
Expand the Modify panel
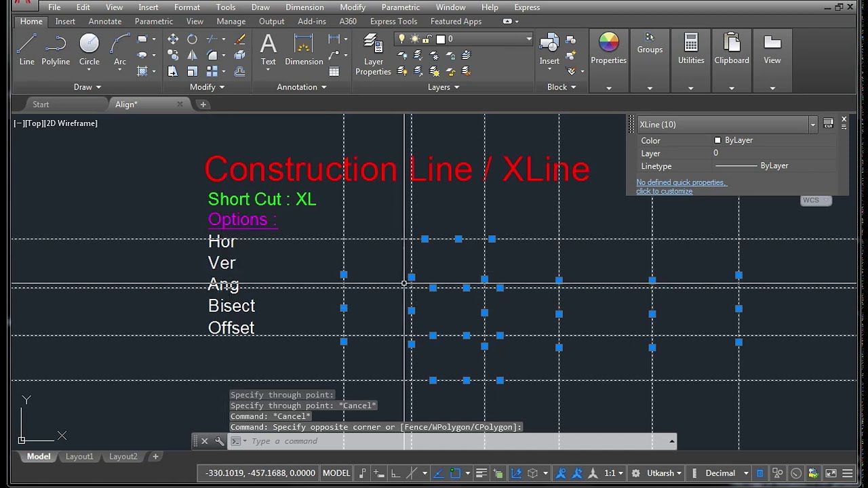click(207, 87)
